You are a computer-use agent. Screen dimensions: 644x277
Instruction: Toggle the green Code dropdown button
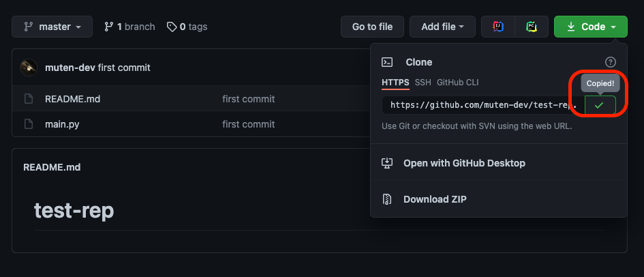pyautogui.click(x=591, y=27)
